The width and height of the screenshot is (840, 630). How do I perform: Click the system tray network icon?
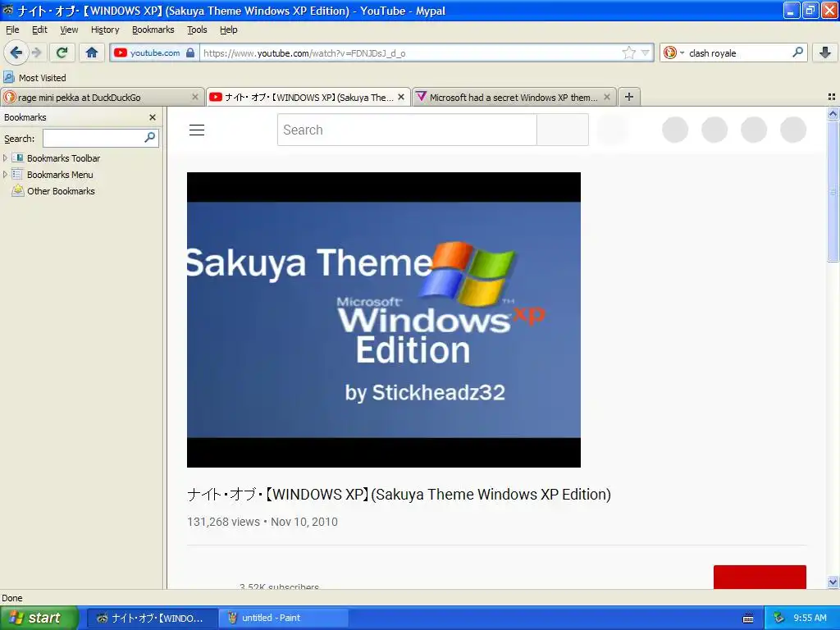pos(778,618)
